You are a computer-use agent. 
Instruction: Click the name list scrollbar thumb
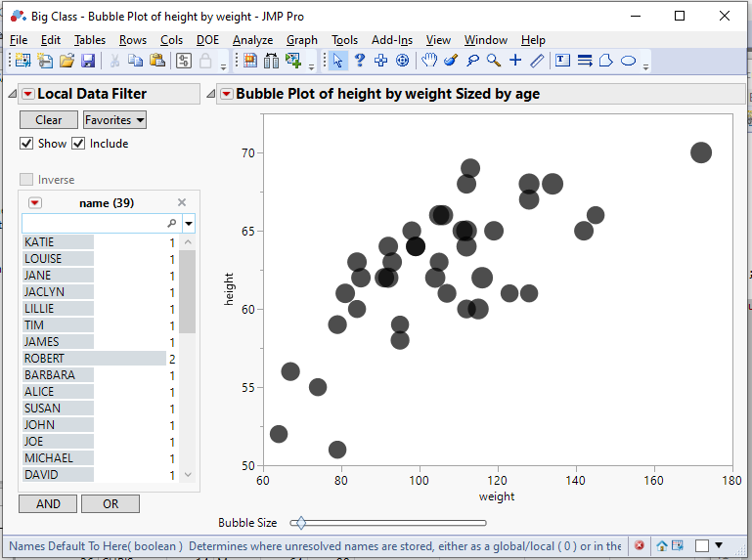coord(188,291)
